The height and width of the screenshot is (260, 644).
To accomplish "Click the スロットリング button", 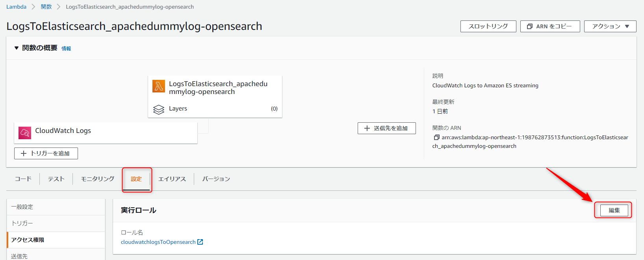I will point(488,26).
